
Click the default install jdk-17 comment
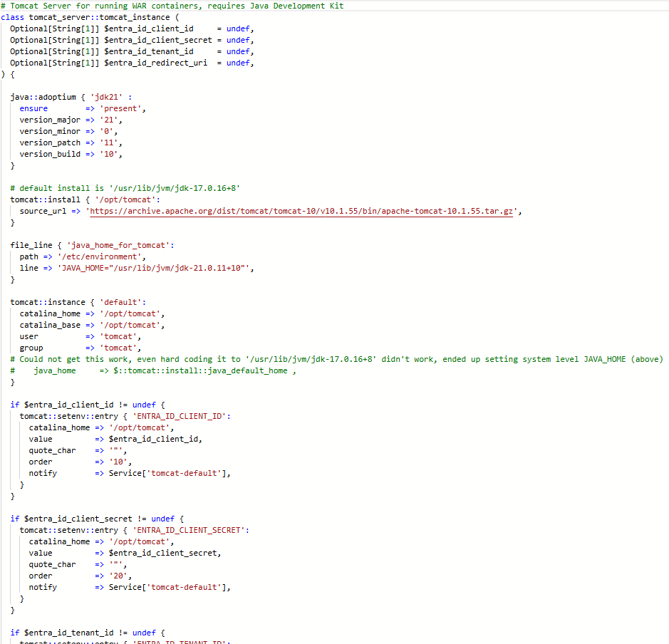(x=125, y=189)
